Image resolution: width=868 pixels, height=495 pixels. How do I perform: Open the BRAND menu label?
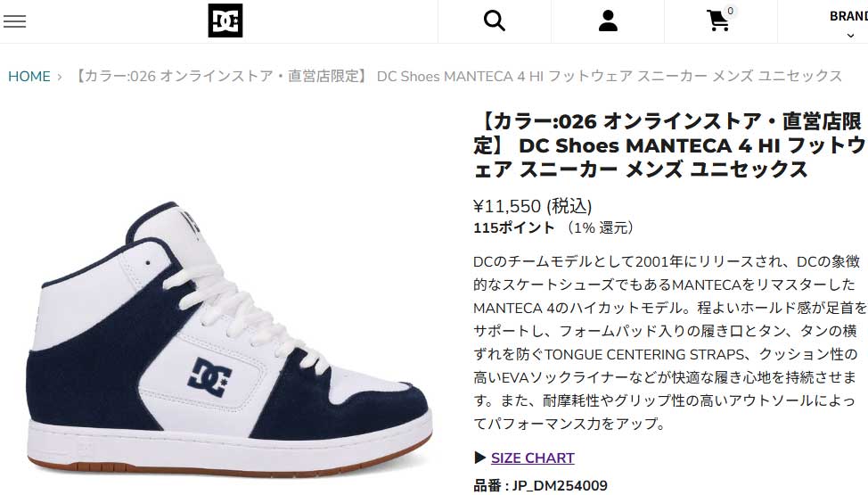click(848, 17)
